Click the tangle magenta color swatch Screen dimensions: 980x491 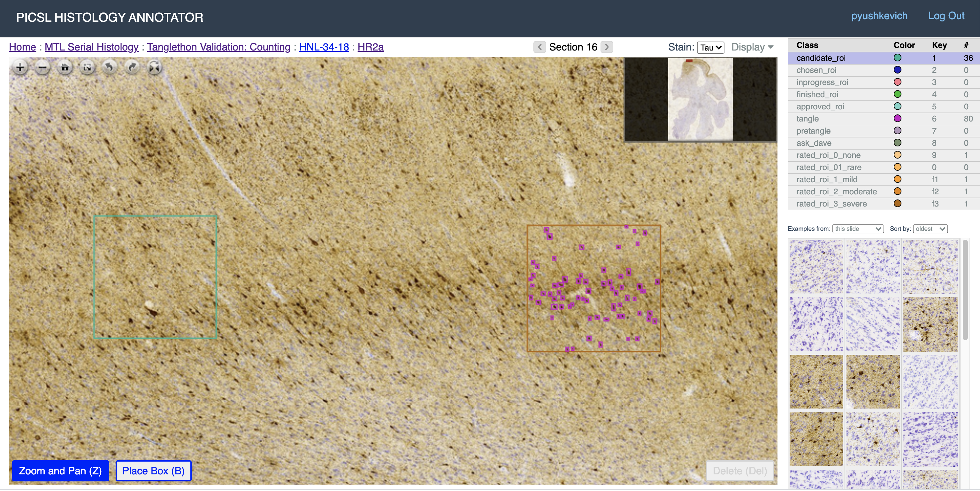tap(898, 119)
